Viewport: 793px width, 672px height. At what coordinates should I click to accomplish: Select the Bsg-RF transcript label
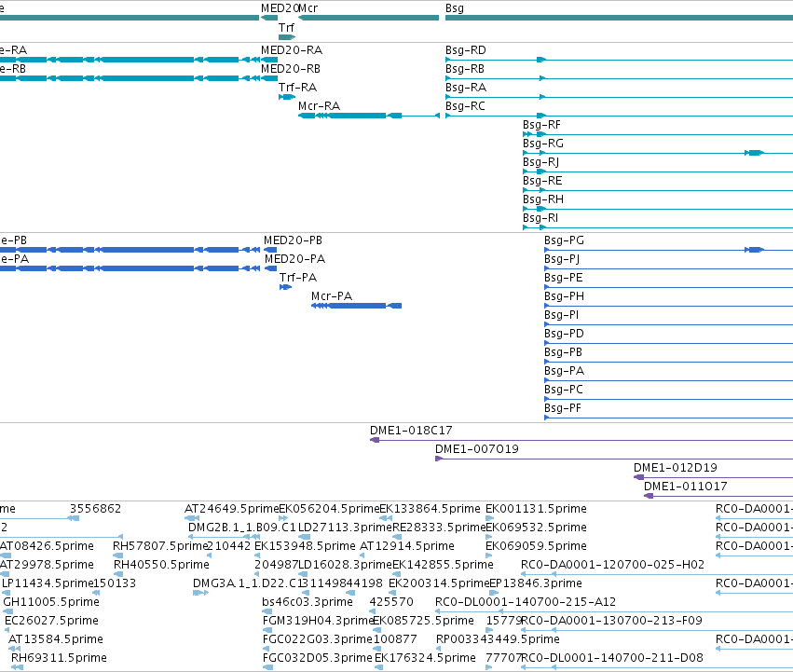click(541, 125)
